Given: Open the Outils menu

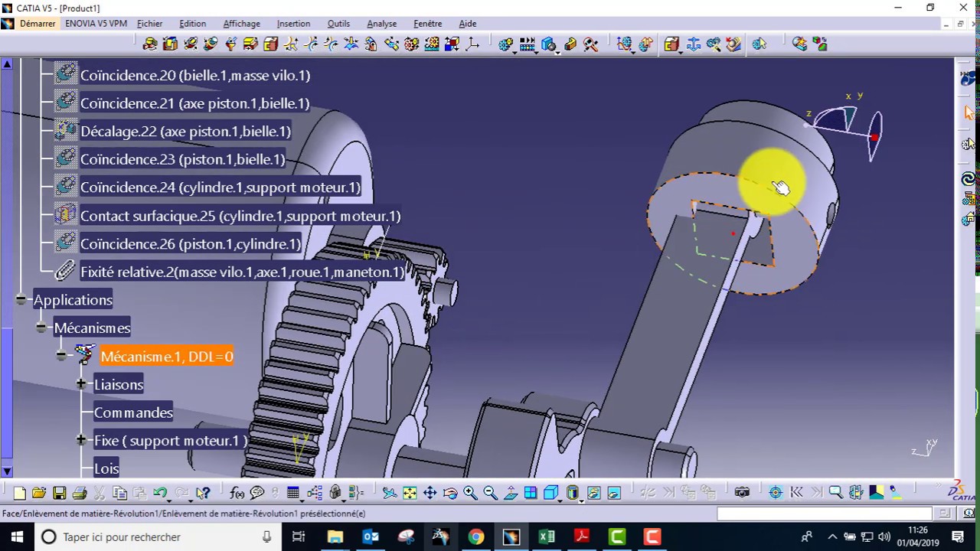Looking at the screenshot, I should pyautogui.click(x=338, y=24).
